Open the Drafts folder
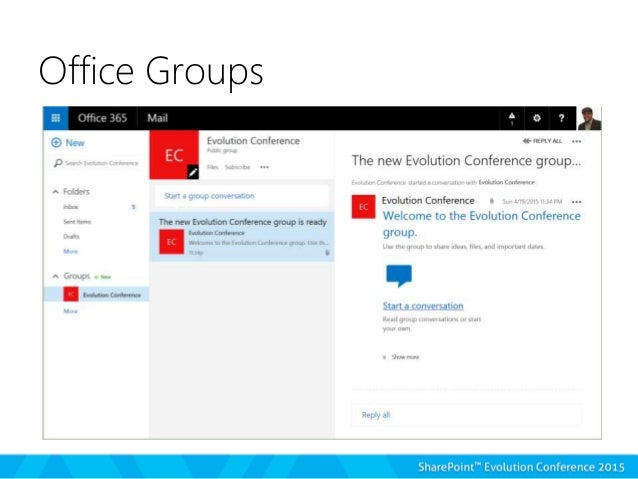 coord(71,236)
